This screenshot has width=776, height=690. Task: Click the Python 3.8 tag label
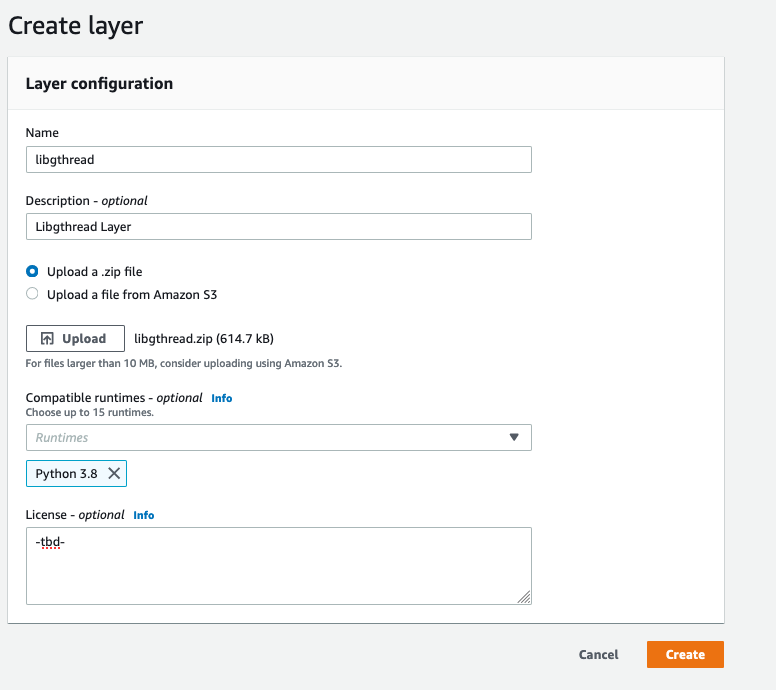66,474
